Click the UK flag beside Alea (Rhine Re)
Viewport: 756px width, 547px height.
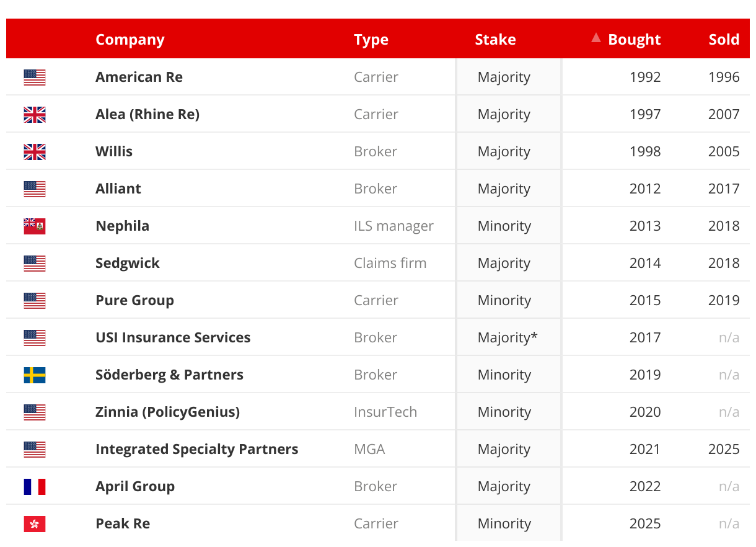(35, 115)
